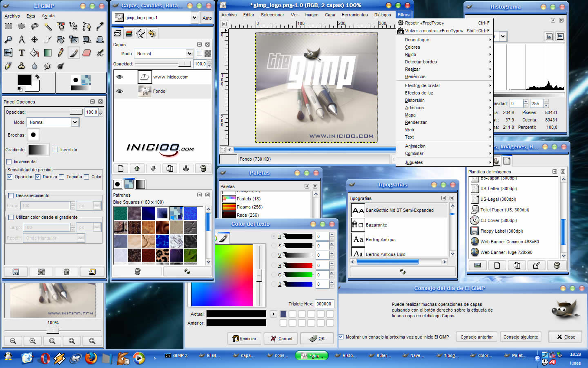Check Tamaño pressure sensitivity
This screenshot has width=588, height=368.
click(x=62, y=177)
